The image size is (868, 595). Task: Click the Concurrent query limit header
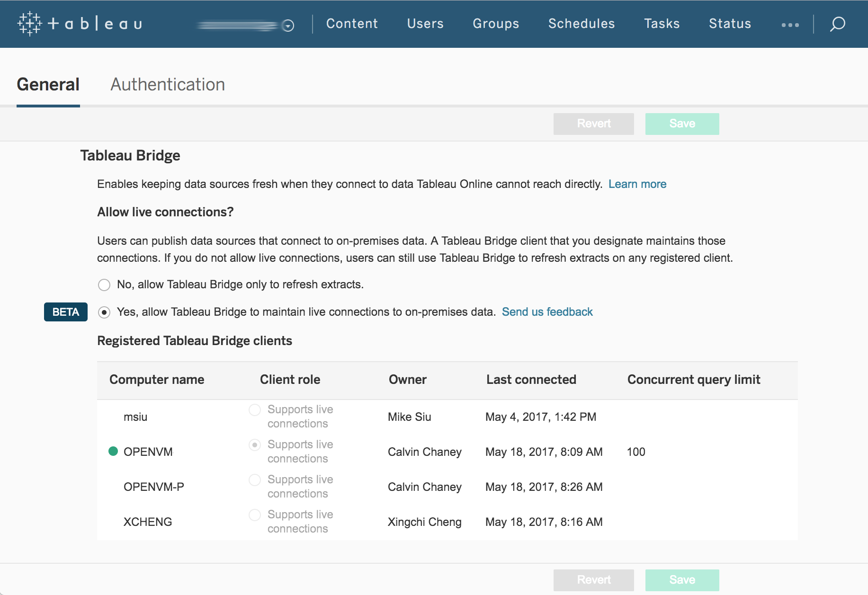pos(694,380)
